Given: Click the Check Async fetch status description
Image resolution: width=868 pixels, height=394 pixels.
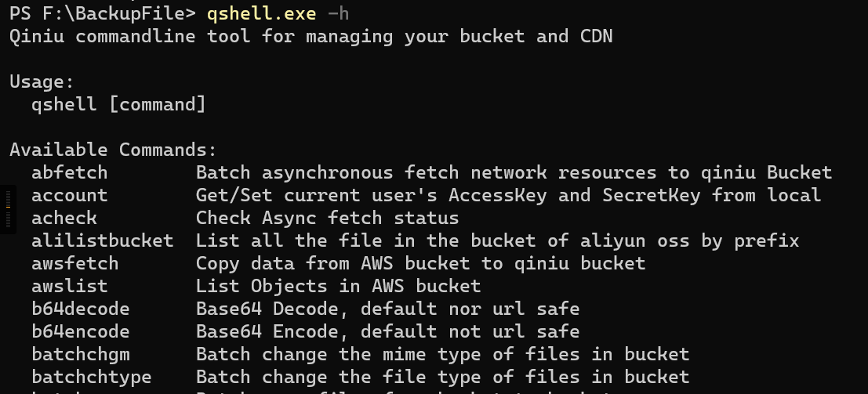Looking at the screenshot, I should 327,218.
